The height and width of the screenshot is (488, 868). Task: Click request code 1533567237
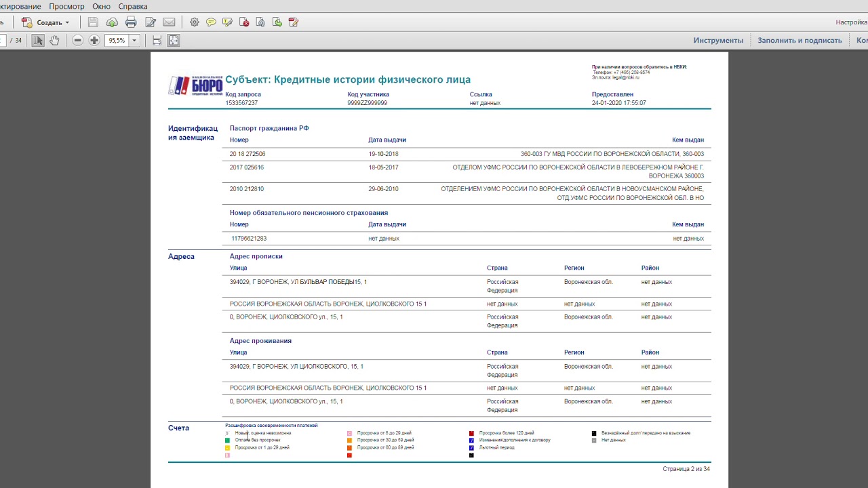pyautogui.click(x=241, y=103)
